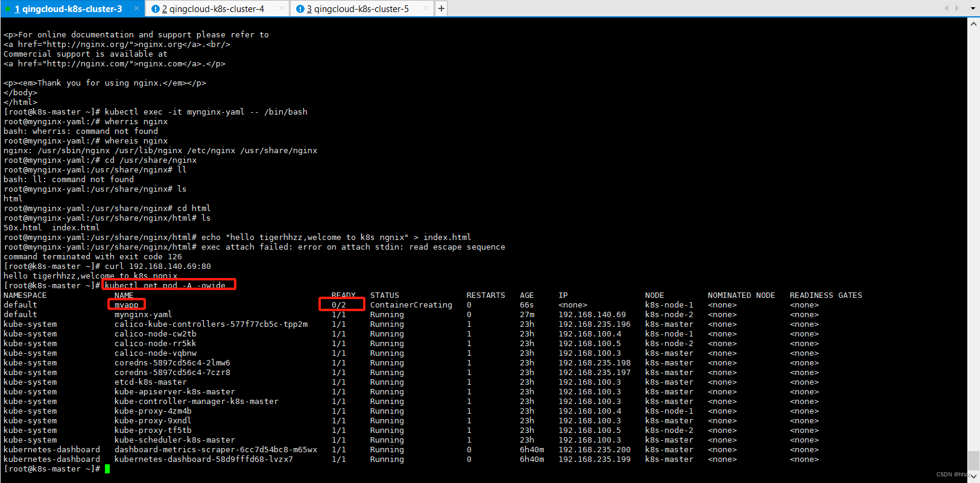
Task: Click 'bash: wherris: command not found' line
Action: point(81,131)
